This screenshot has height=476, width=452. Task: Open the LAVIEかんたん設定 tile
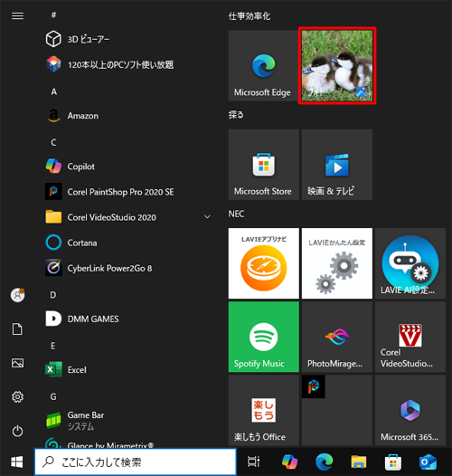tap(337, 263)
